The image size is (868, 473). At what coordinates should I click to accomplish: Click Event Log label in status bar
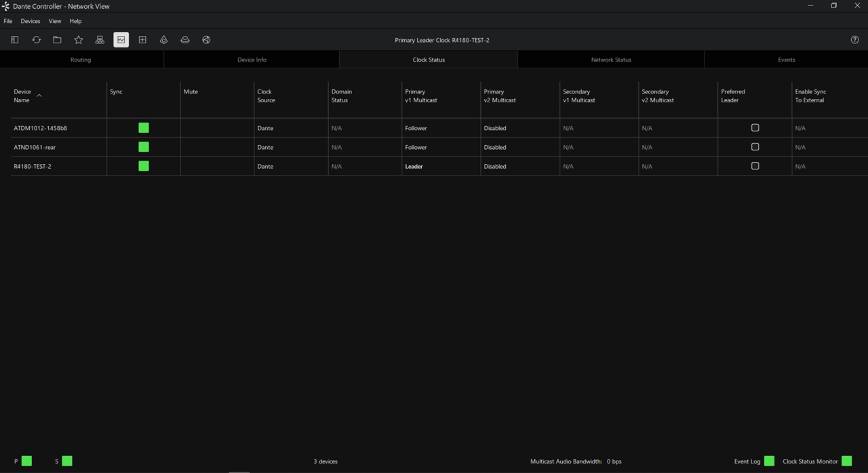tap(747, 461)
